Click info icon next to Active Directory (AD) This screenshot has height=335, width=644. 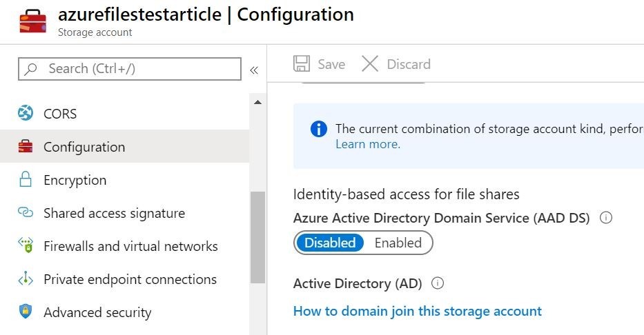(438, 283)
